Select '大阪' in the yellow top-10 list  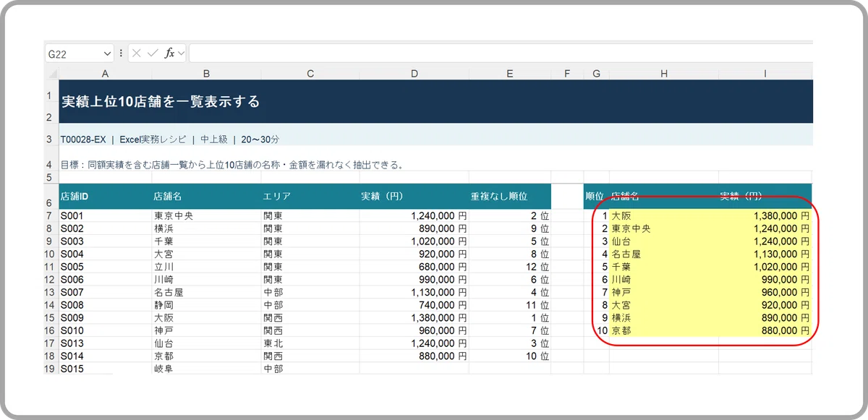pos(663,215)
